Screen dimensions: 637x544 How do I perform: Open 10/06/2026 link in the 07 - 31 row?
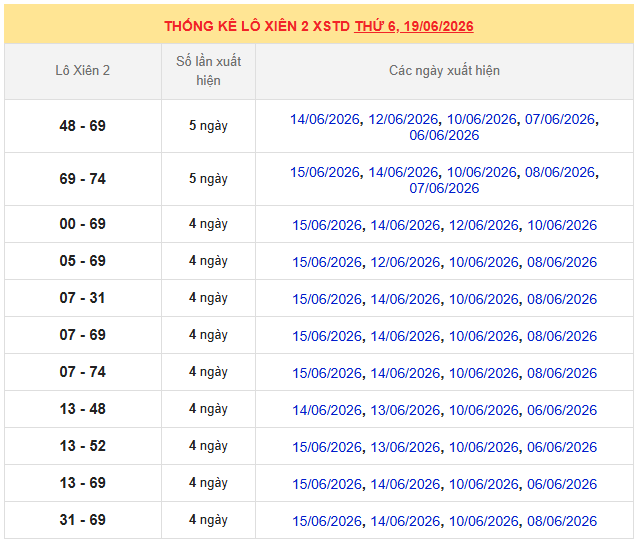pyautogui.click(x=484, y=299)
